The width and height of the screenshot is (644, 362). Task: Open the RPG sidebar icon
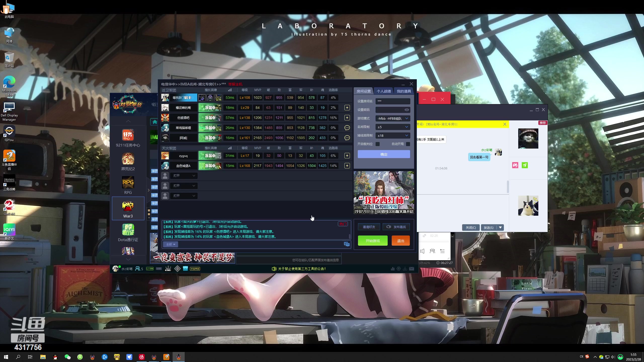128,185
